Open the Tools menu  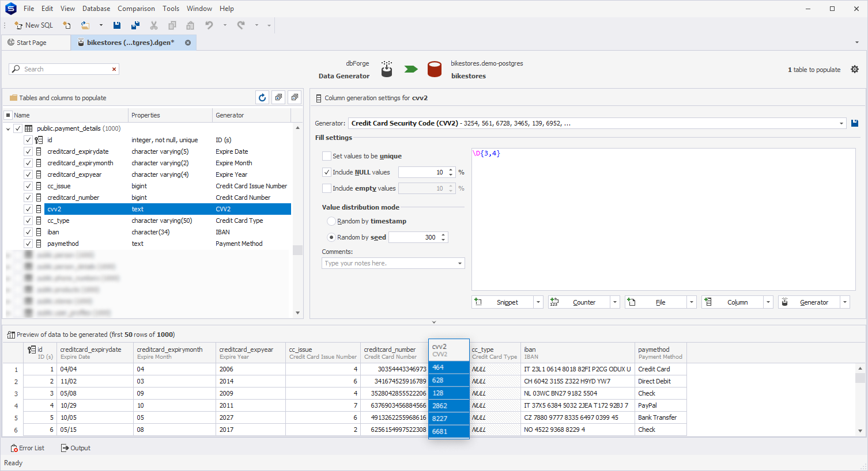pos(171,9)
